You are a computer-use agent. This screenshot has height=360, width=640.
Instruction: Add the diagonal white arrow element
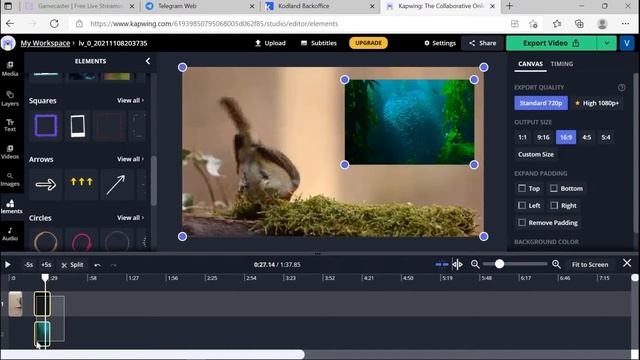point(116,184)
